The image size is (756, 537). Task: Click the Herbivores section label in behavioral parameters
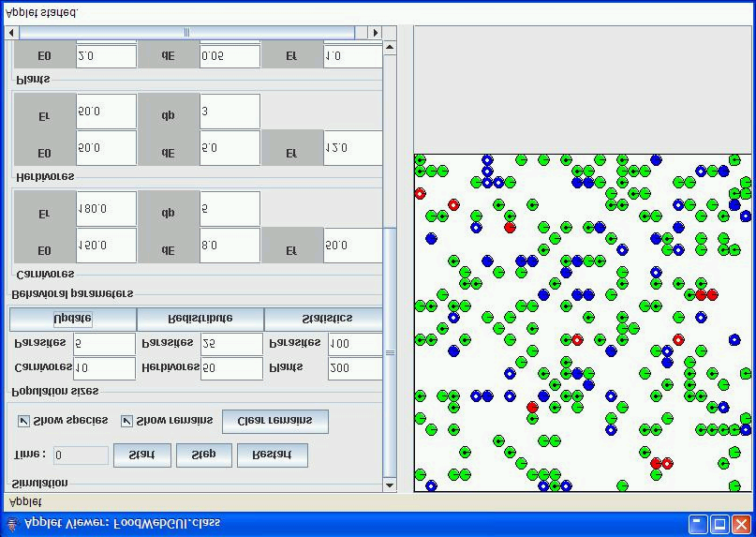[45, 177]
